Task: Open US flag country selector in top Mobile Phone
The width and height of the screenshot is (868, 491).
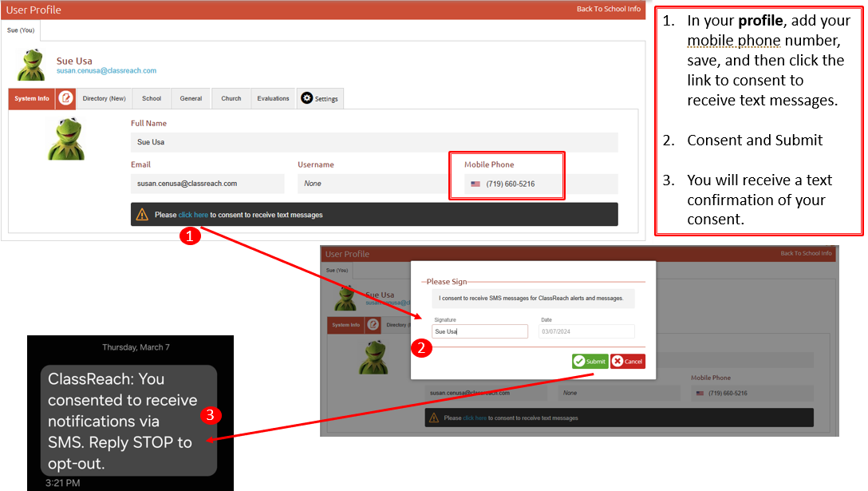Action: point(475,184)
